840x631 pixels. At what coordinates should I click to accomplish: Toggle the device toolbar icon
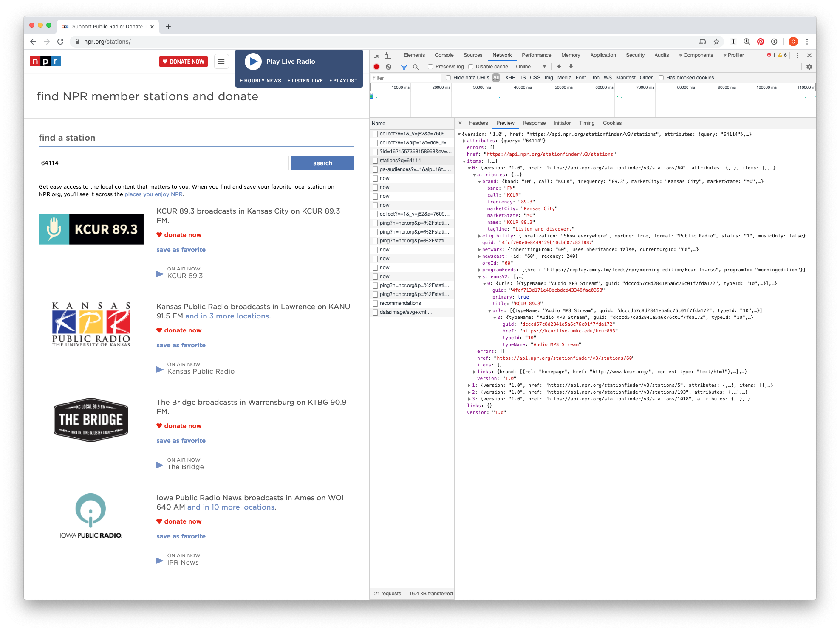click(x=388, y=55)
